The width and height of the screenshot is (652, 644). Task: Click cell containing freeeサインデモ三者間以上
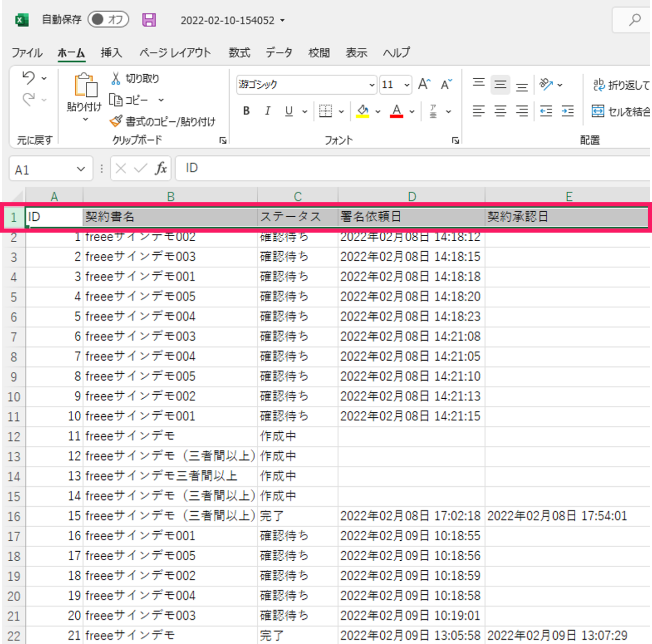170,476
